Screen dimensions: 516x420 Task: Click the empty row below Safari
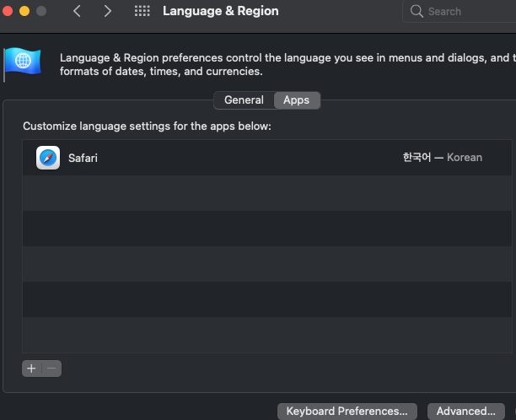[x=267, y=193]
